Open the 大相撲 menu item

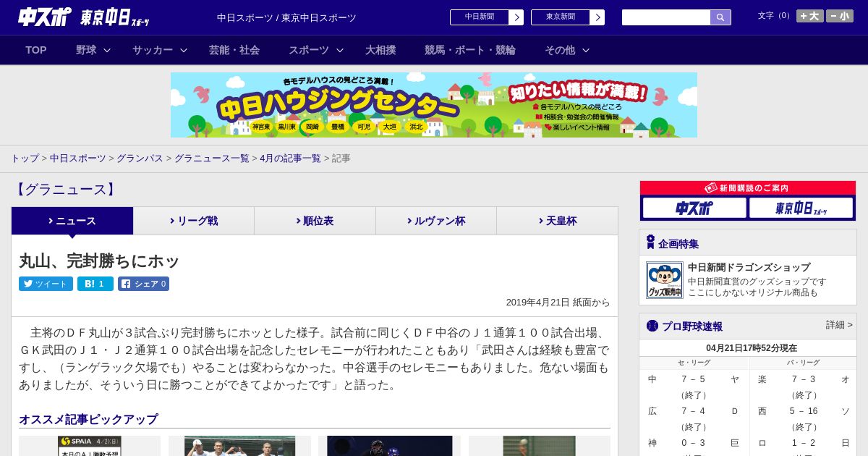[380, 50]
